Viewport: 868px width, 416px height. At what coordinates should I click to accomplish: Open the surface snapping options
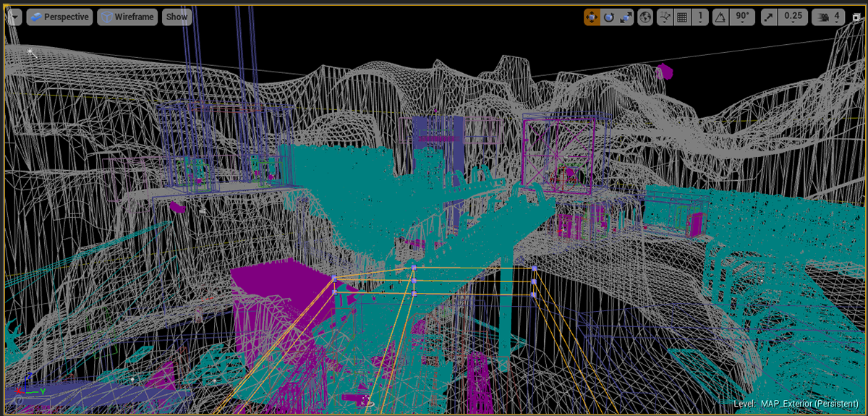[664, 17]
